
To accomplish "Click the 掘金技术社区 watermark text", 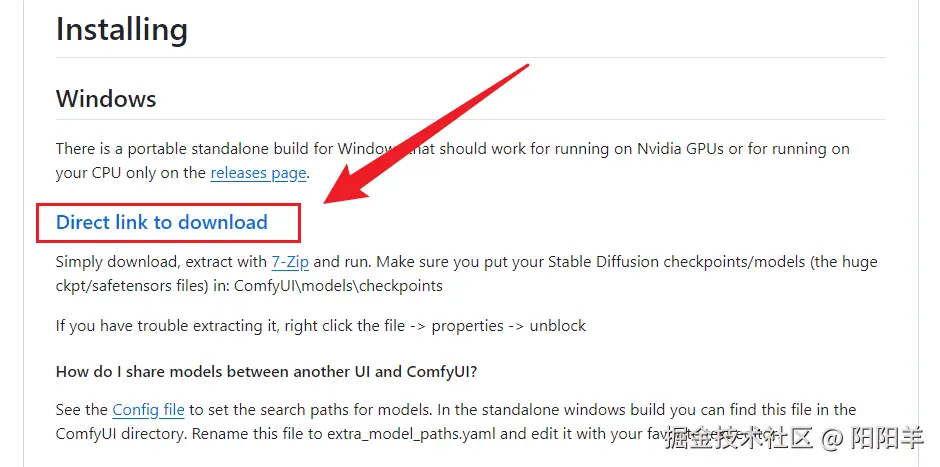I will pyautogui.click(x=740, y=437).
